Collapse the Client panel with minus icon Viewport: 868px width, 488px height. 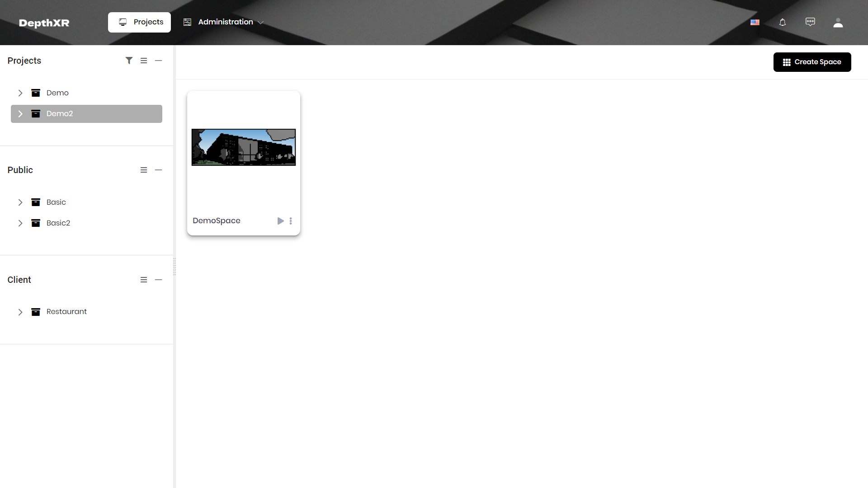[158, 280]
